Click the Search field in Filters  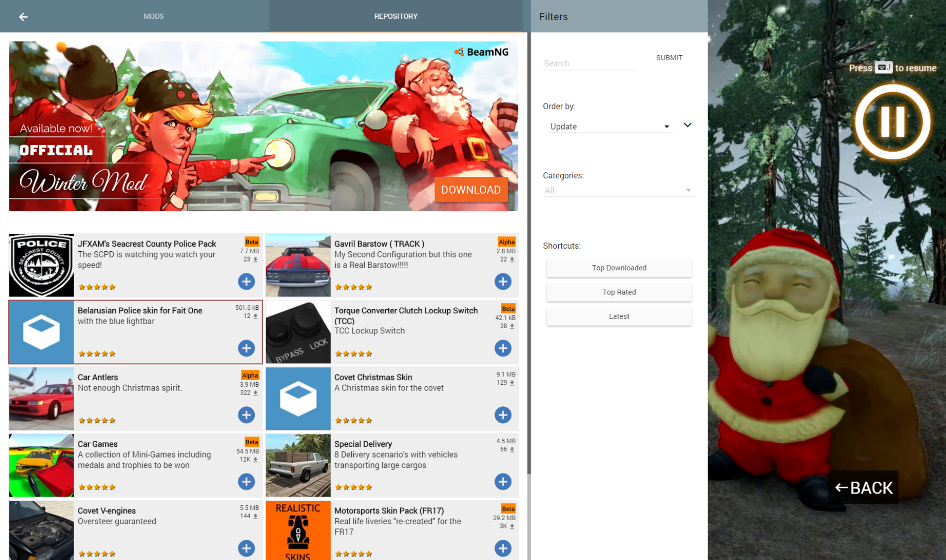tap(590, 63)
